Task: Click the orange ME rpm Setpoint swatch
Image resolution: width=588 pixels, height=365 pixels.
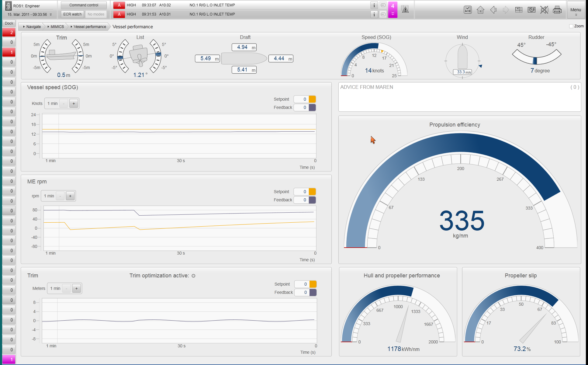Action: pyautogui.click(x=312, y=192)
